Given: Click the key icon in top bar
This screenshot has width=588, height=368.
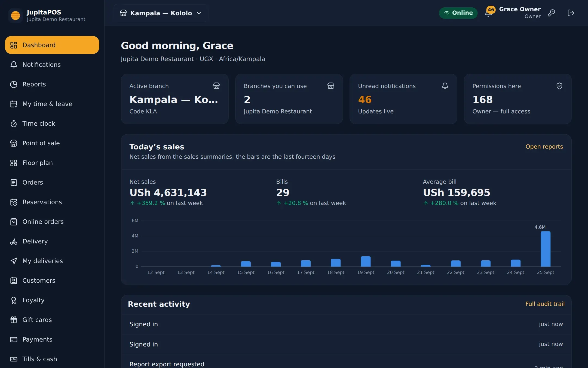Looking at the screenshot, I should (551, 13).
